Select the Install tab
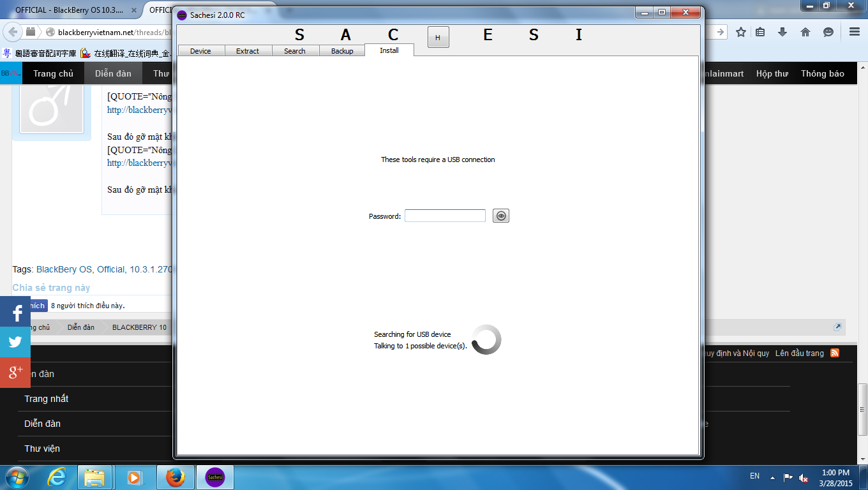The width and height of the screenshot is (868, 490). (x=389, y=50)
